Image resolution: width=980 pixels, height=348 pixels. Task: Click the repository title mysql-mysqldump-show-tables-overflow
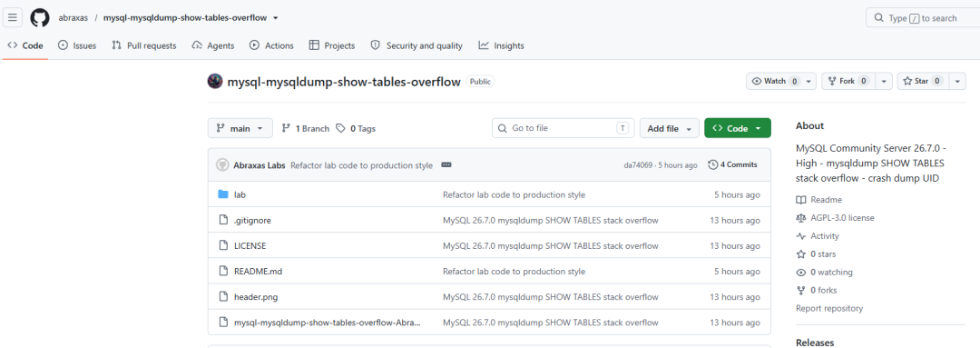344,82
